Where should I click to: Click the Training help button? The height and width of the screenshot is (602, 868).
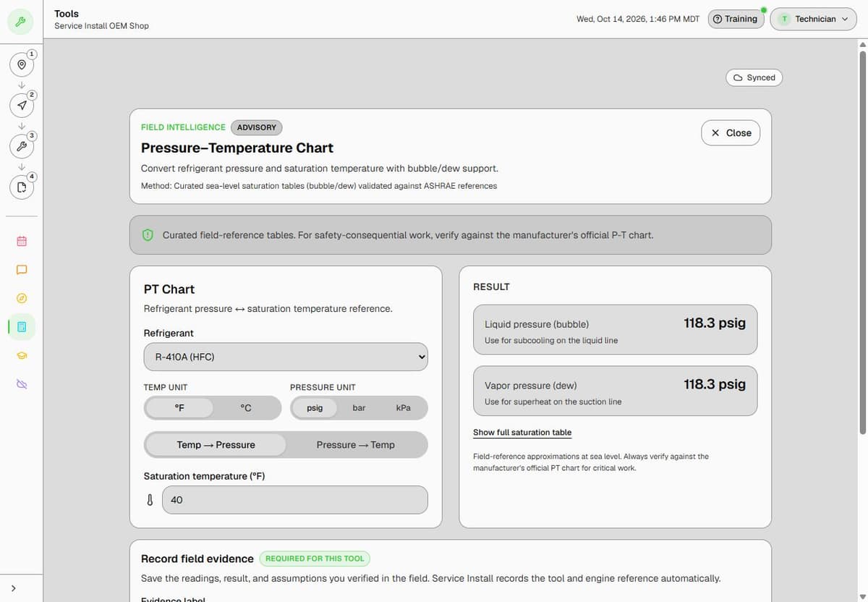click(735, 19)
